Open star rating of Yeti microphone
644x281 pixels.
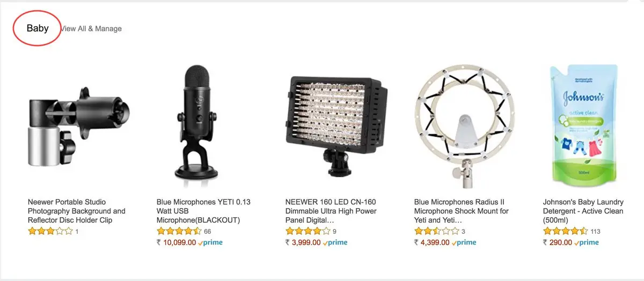pos(179,232)
